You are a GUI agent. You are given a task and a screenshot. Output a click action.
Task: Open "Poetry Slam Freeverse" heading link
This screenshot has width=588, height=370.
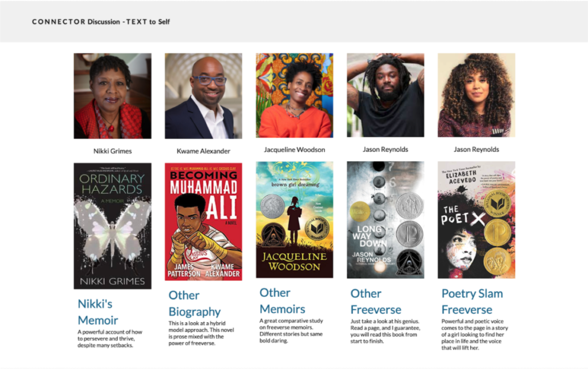(x=472, y=302)
